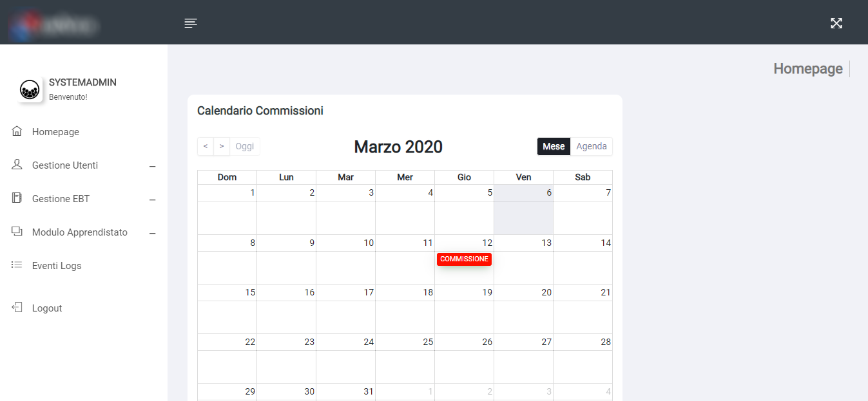
Task: Switch calendar to Mese view
Action: click(x=554, y=146)
